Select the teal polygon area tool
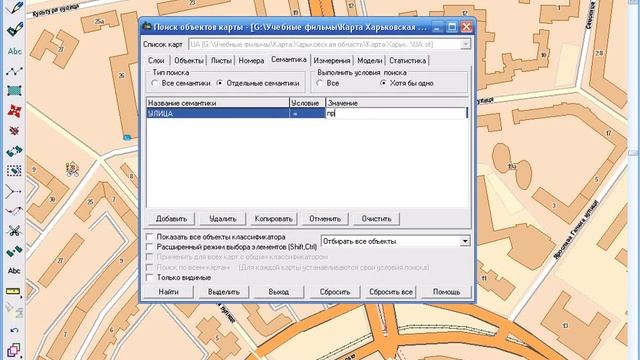 (14, 91)
